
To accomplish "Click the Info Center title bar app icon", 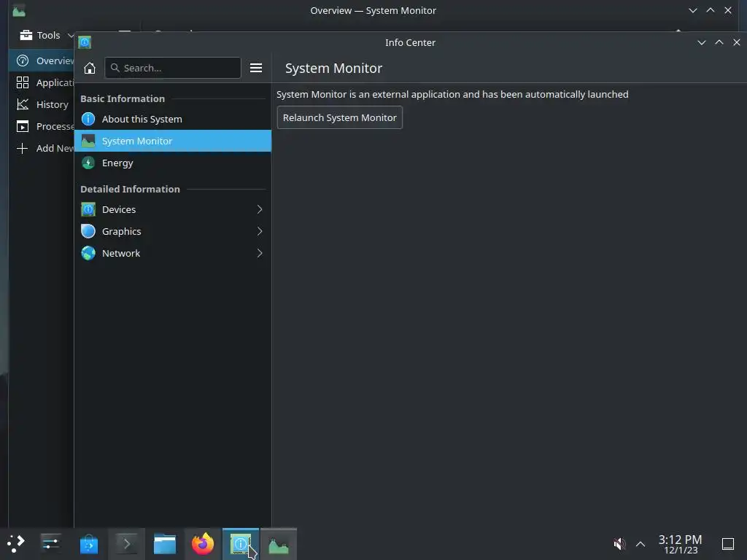I will 85,42.
